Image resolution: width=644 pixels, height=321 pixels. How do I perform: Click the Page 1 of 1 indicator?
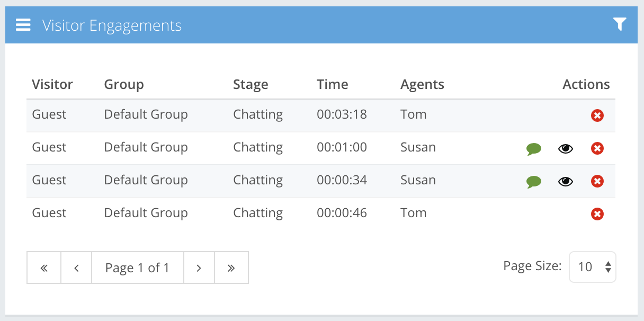[137, 267]
